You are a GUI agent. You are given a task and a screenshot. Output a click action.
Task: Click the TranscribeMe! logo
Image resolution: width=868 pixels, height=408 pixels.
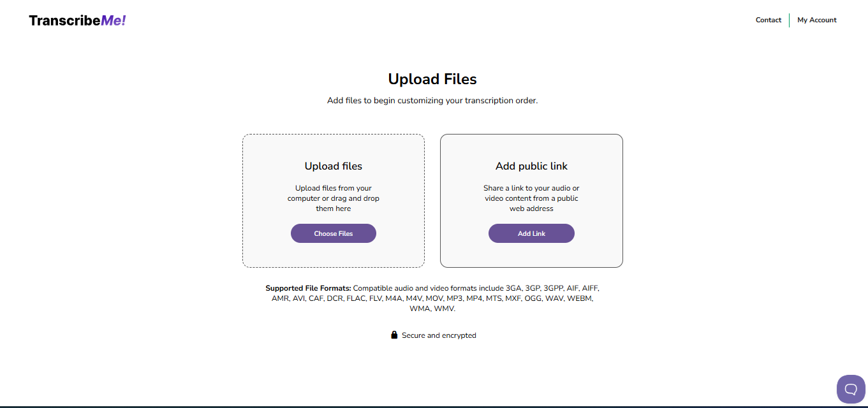coord(77,20)
